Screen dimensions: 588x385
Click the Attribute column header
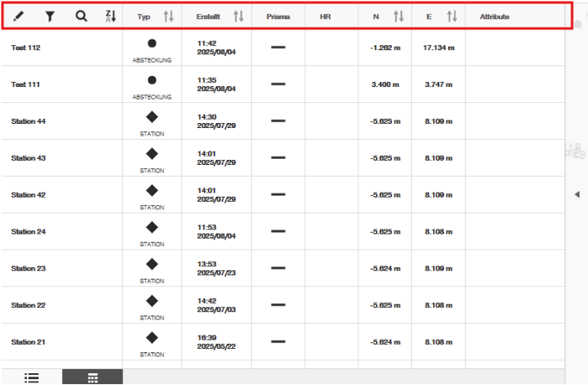point(494,16)
